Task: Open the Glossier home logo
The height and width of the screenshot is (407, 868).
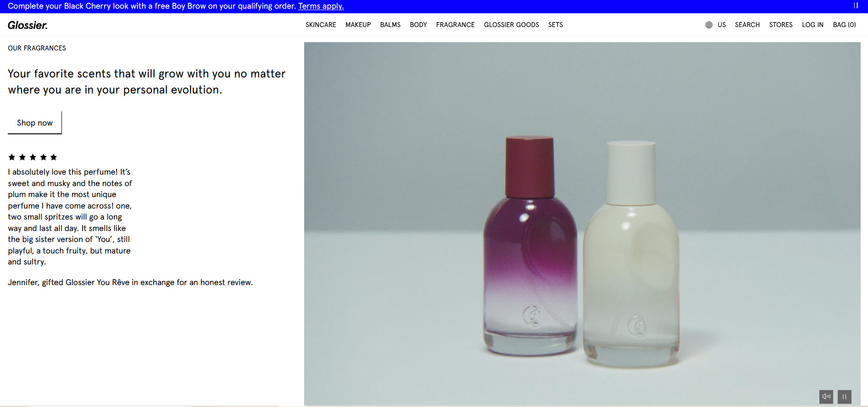Action: pos(28,25)
